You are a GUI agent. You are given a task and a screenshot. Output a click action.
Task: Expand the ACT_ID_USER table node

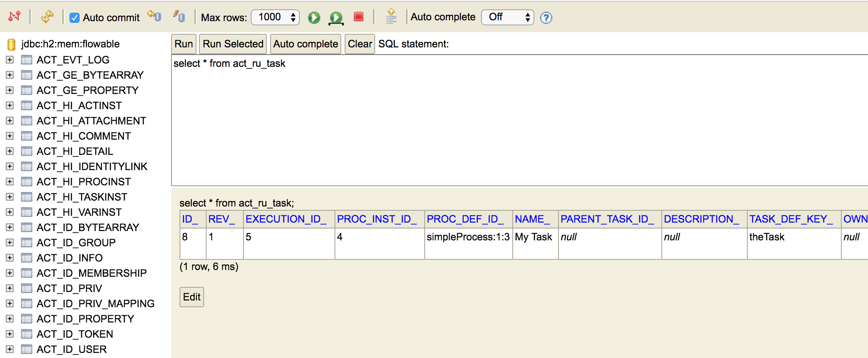[10, 349]
